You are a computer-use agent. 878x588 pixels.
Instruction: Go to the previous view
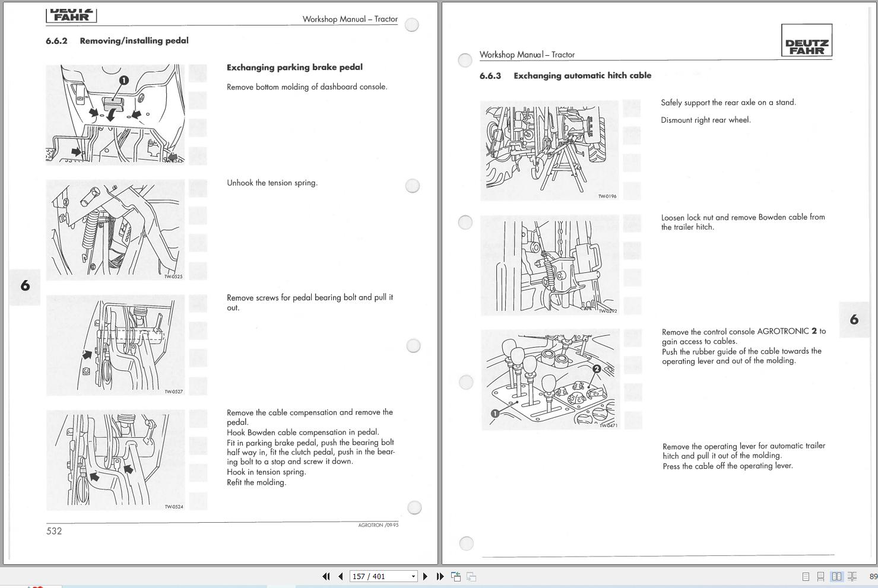click(455, 576)
